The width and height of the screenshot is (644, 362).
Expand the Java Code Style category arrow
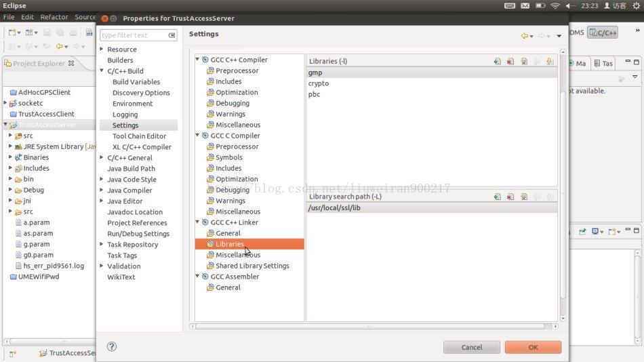click(102, 179)
